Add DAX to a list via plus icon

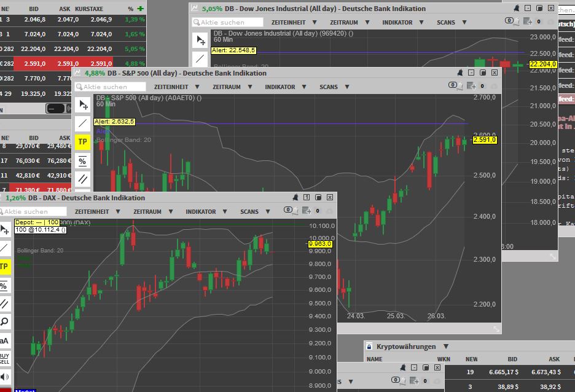coord(306,211)
